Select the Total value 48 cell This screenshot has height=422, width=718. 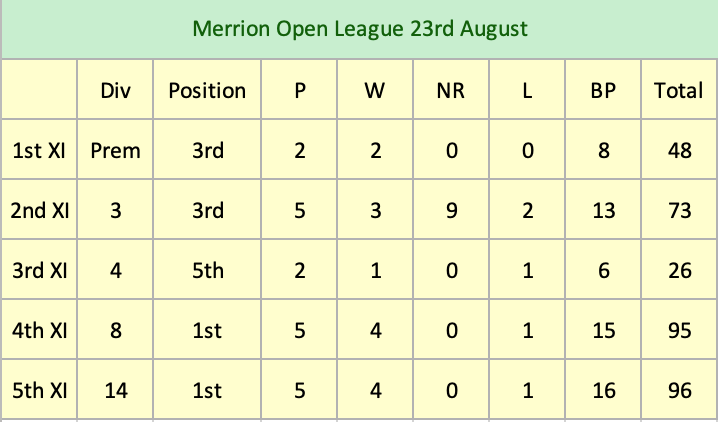coord(680,151)
